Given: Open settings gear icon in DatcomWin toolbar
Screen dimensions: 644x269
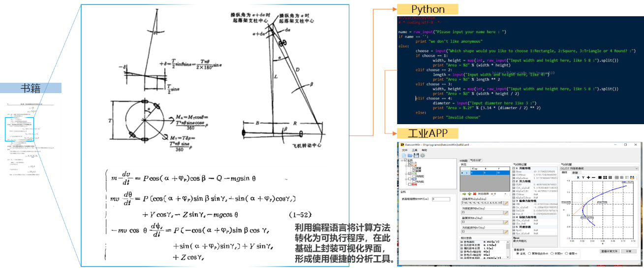Looking at the screenshot, I should tap(422, 155).
